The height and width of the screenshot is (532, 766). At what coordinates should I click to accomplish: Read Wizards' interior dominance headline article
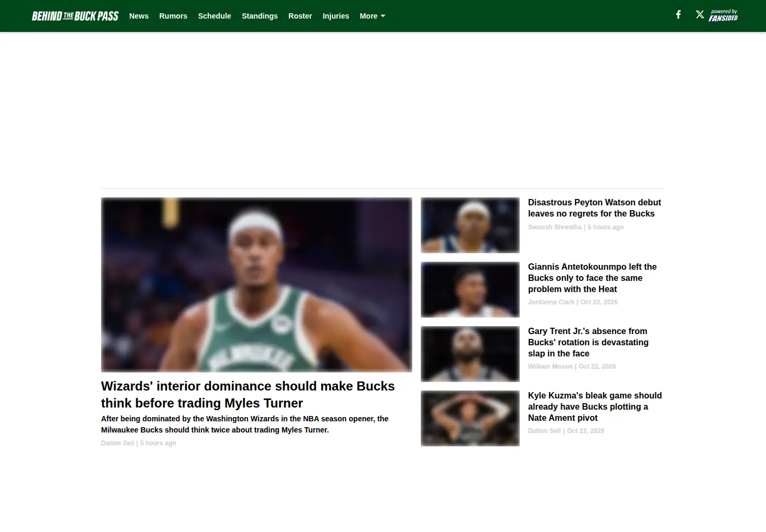click(248, 395)
